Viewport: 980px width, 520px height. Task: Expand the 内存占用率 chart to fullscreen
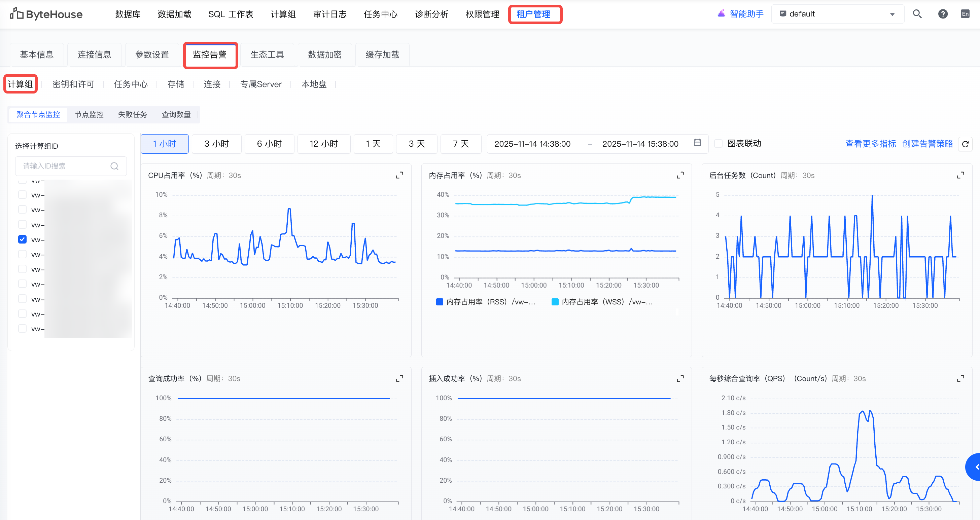(680, 175)
